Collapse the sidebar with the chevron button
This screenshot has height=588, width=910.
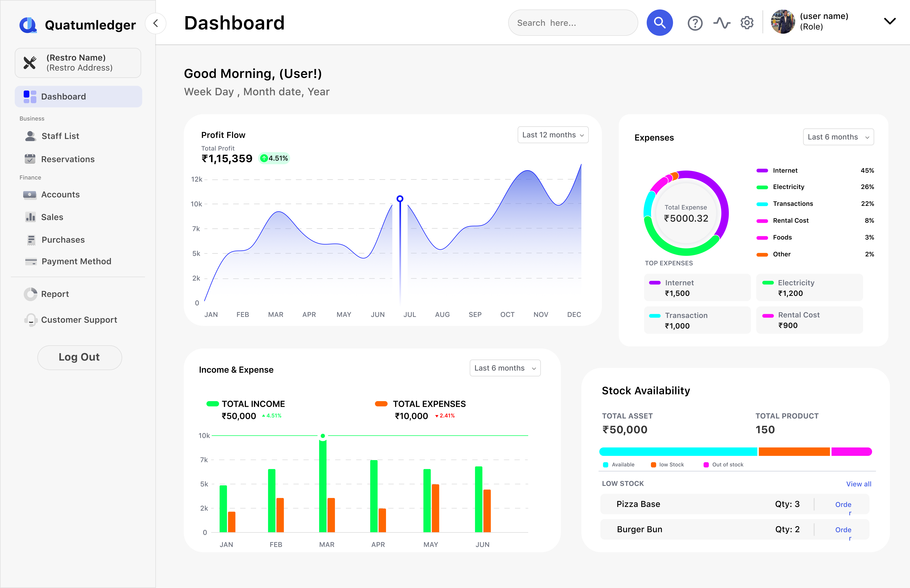pyautogui.click(x=156, y=23)
